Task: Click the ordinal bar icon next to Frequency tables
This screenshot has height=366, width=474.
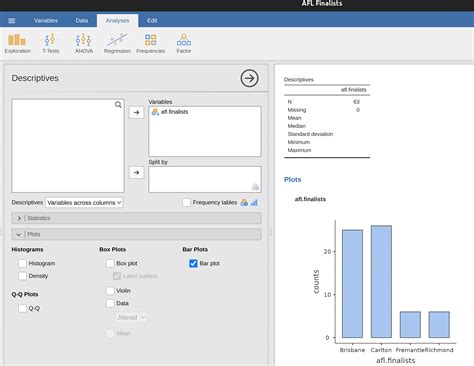Action: tap(254, 202)
